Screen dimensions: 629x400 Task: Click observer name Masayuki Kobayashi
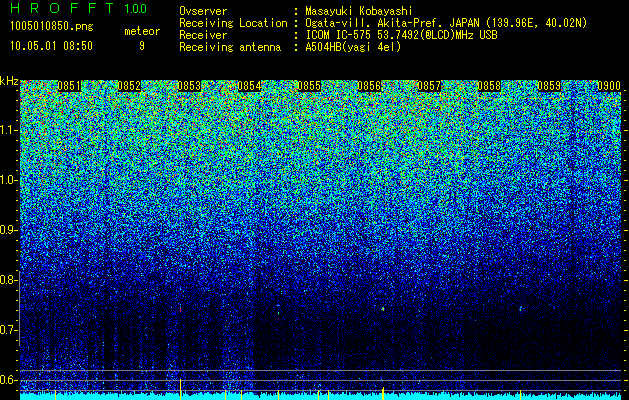click(359, 11)
